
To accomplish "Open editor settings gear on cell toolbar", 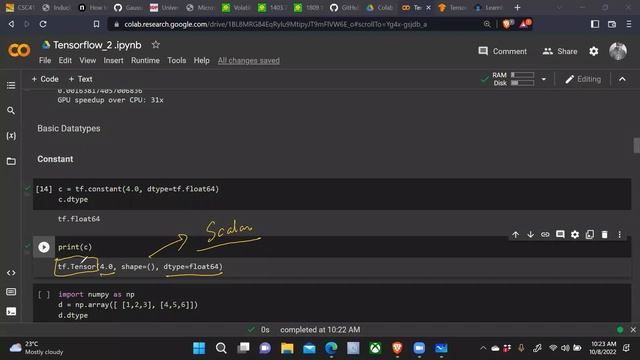I will [575, 234].
